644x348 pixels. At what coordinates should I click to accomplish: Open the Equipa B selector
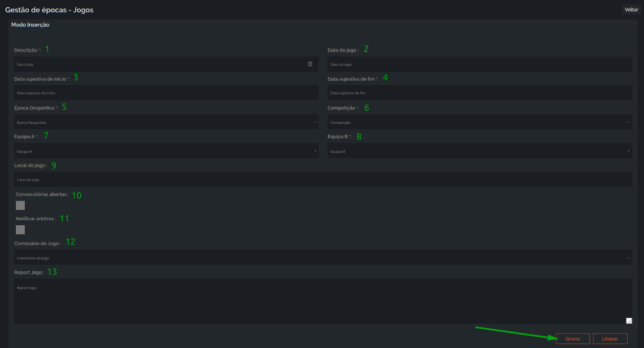click(480, 151)
